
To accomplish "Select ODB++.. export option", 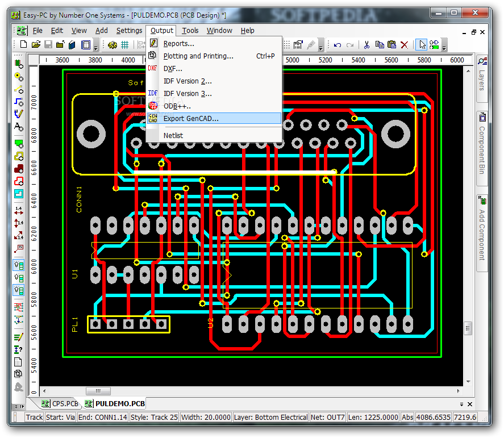I will pyautogui.click(x=214, y=106).
